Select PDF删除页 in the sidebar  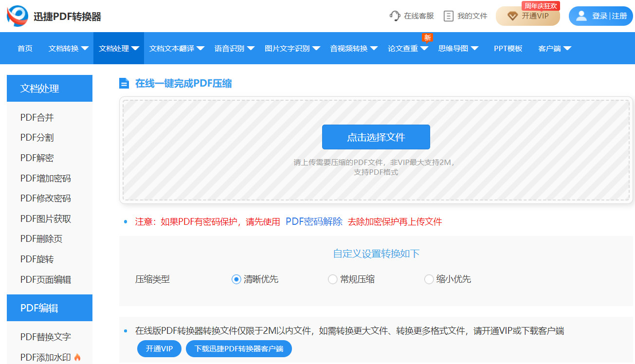(x=41, y=239)
